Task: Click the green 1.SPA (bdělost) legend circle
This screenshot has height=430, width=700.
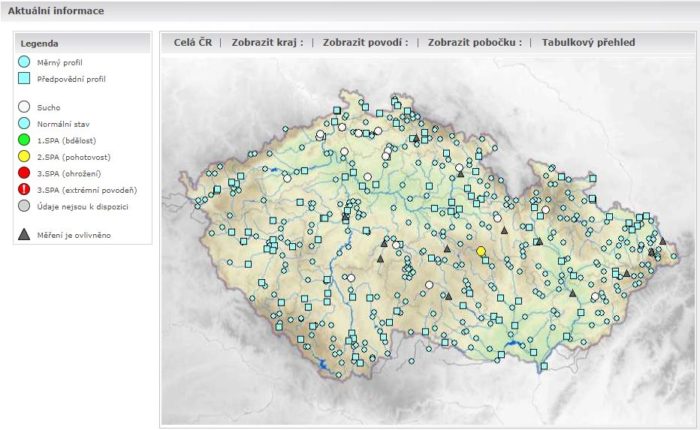Action: pos(24,140)
